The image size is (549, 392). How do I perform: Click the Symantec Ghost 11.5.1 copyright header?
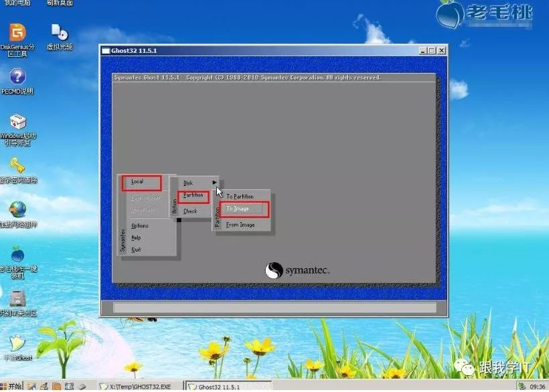click(x=247, y=78)
